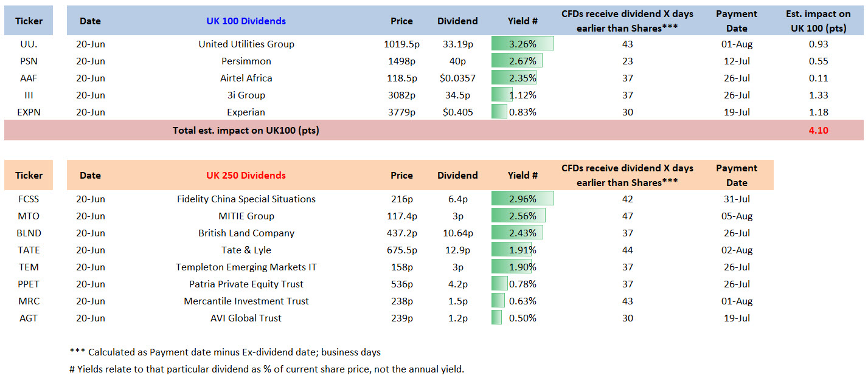Select the III ticker cell

29,95
